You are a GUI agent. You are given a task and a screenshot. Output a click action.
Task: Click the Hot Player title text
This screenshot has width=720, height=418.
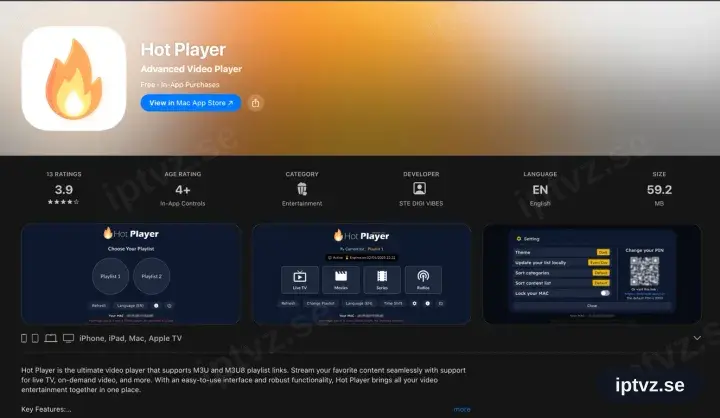[x=183, y=50]
